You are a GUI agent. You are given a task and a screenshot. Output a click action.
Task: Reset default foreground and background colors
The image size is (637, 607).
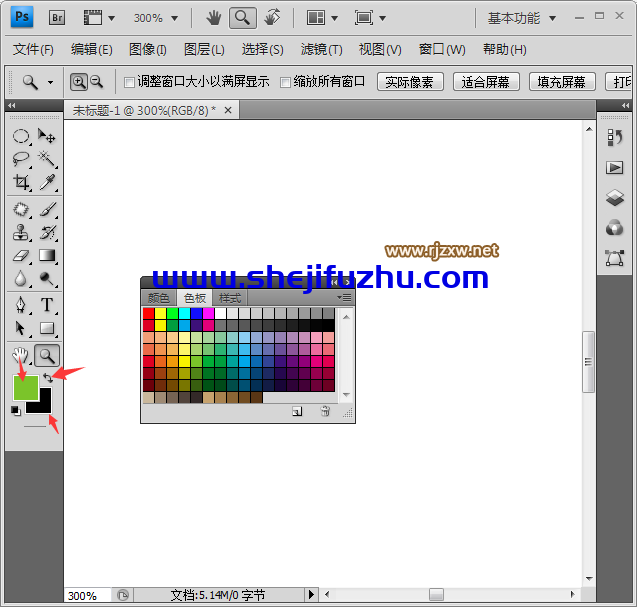[x=15, y=411]
